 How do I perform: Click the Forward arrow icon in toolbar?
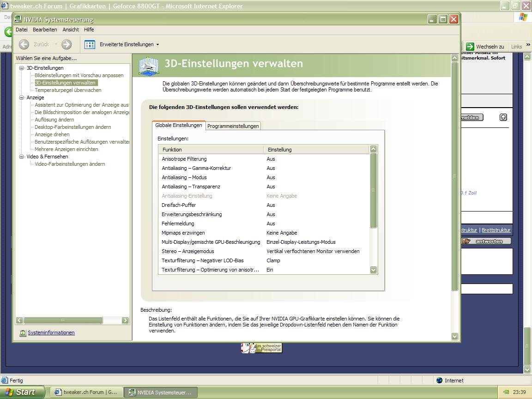66,44
